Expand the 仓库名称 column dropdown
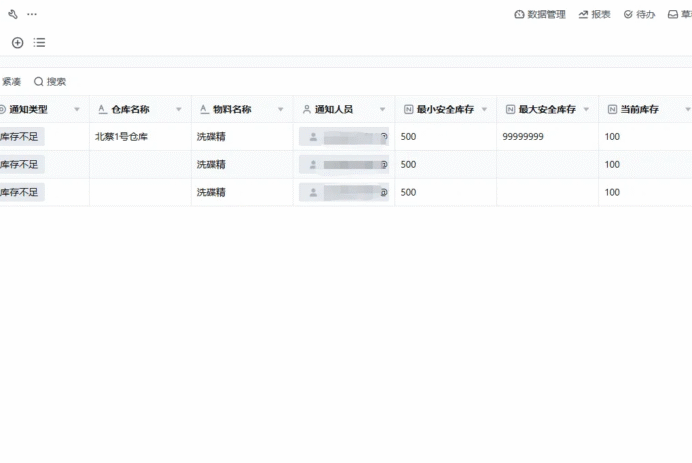 point(179,109)
